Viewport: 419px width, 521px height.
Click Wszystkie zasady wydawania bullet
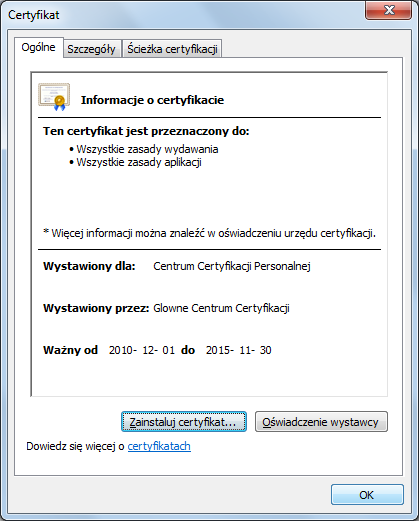click(x=144, y=149)
